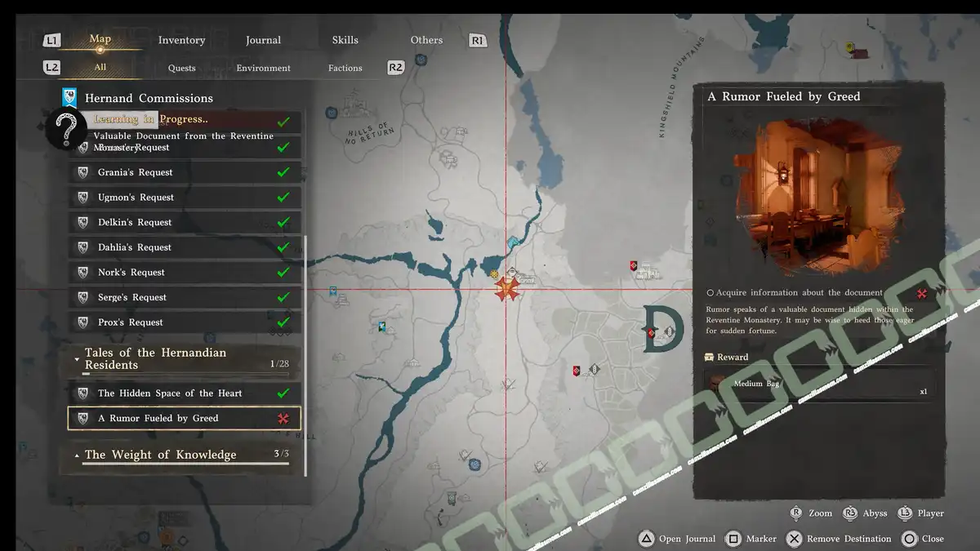
Task: Click the Medium Bag reward icon
Action: (x=718, y=384)
